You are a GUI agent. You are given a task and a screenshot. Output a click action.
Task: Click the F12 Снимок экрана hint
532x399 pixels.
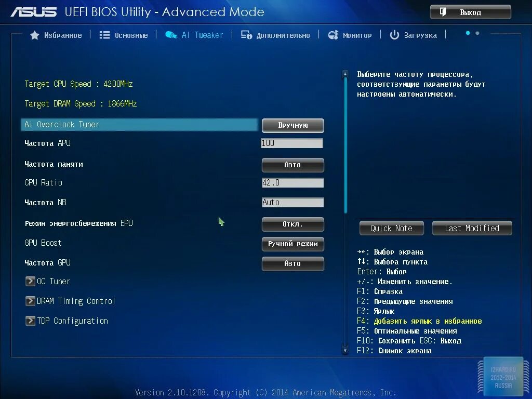coord(394,351)
